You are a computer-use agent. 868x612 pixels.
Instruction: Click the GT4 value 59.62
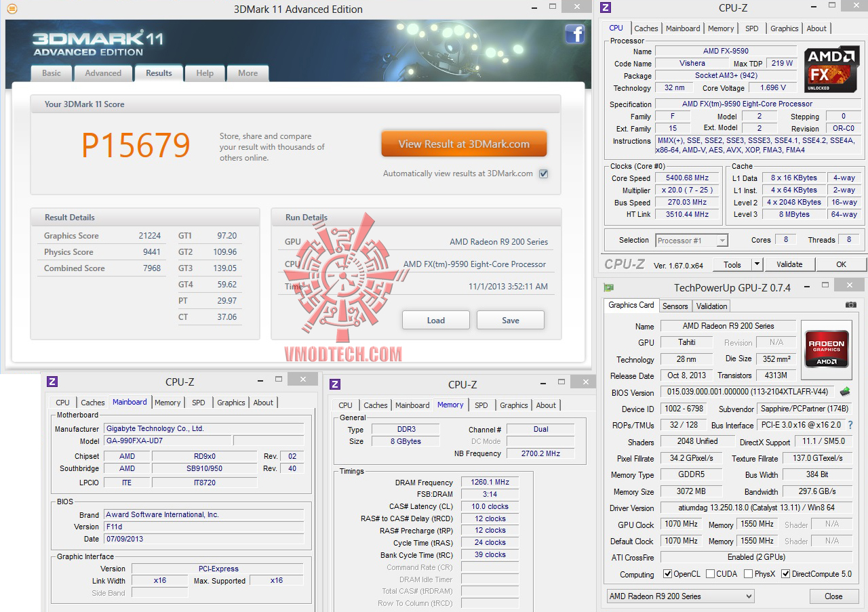click(x=226, y=285)
